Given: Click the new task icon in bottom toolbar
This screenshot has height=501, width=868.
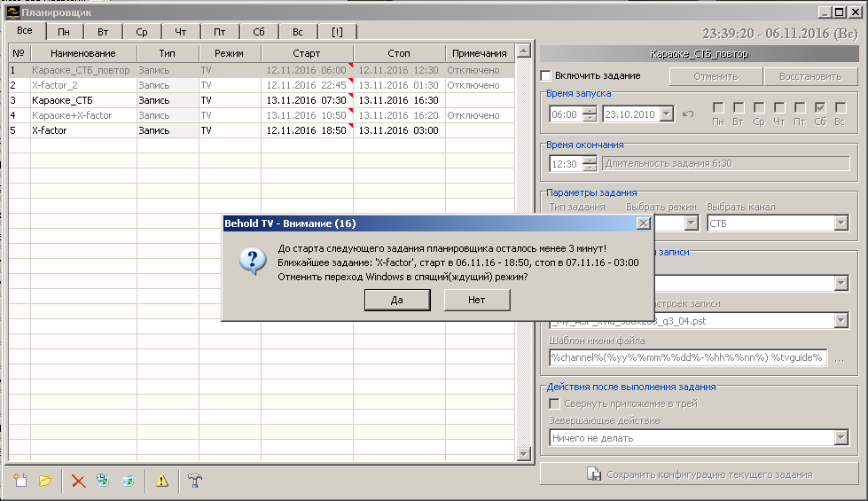Looking at the screenshot, I should [20, 481].
